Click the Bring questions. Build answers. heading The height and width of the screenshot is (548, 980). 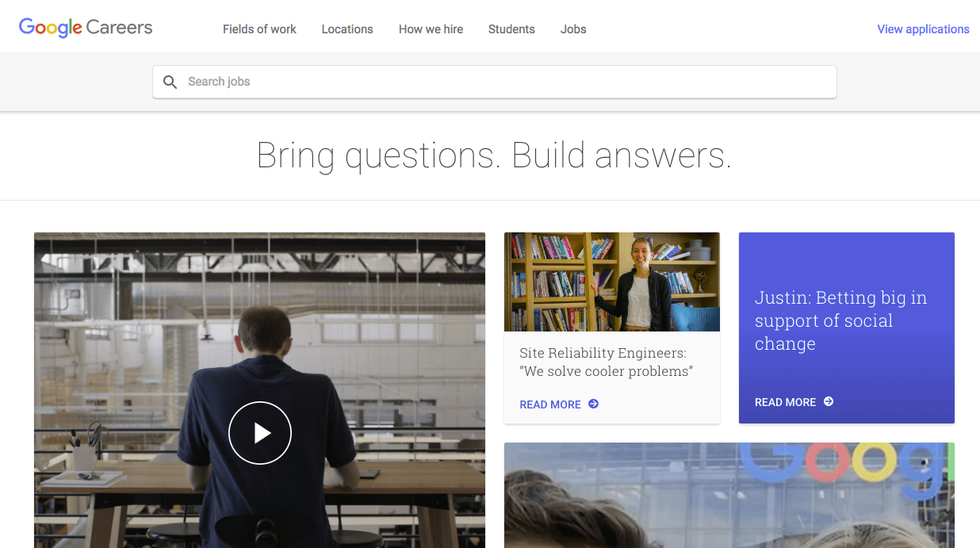coord(494,155)
